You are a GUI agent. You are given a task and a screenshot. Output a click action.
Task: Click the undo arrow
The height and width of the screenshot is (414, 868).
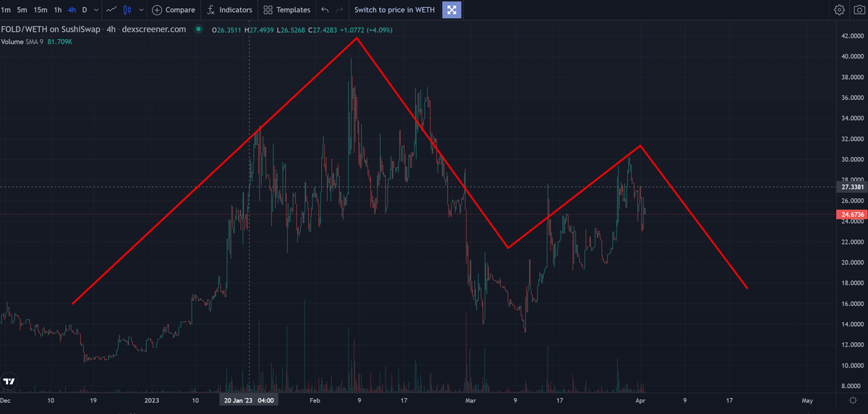point(325,10)
